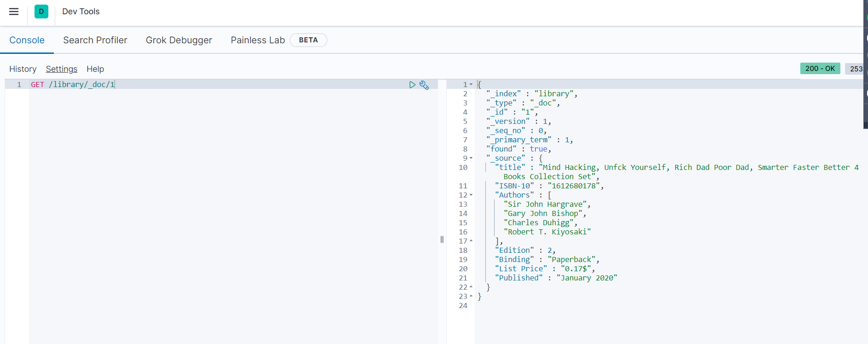The height and width of the screenshot is (344, 868).
Task: Click the author "Sir John Hargrave"
Action: pos(545,204)
